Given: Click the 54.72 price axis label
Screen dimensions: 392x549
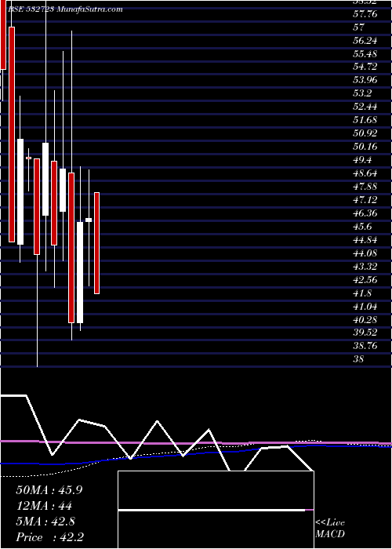Looking at the screenshot, I should click(366, 67).
